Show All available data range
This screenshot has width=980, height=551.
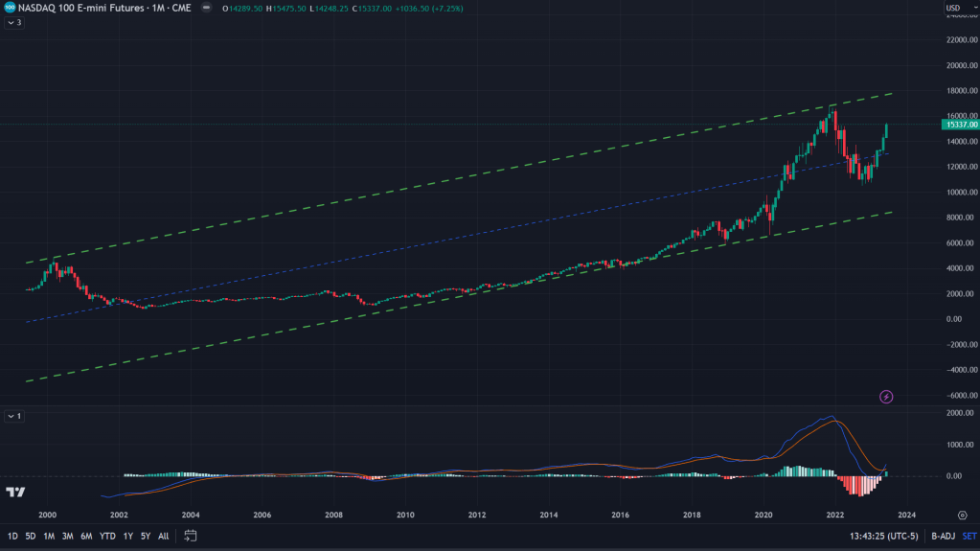coord(164,536)
